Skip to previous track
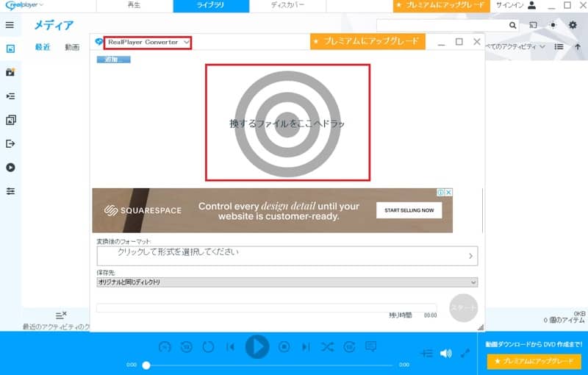Image resolution: width=588 pixels, height=375 pixels. click(x=231, y=347)
